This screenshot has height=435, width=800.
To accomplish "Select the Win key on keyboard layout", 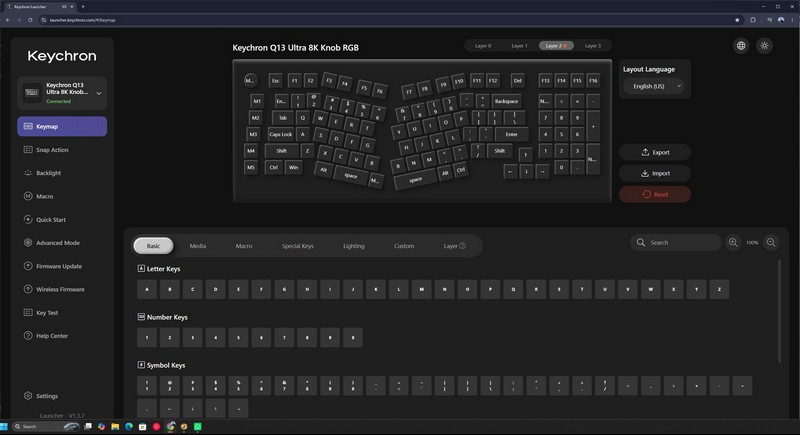I will [293, 167].
